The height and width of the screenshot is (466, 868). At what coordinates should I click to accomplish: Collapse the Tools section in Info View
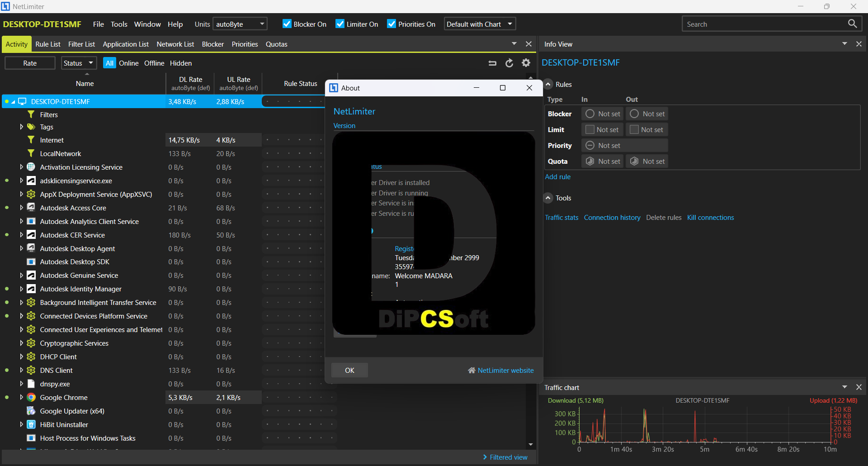(548, 198)
